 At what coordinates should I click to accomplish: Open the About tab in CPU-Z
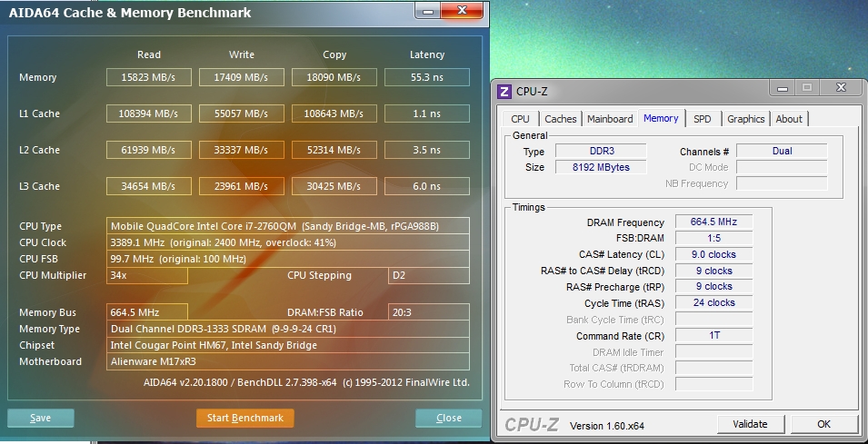coord(789,119)
